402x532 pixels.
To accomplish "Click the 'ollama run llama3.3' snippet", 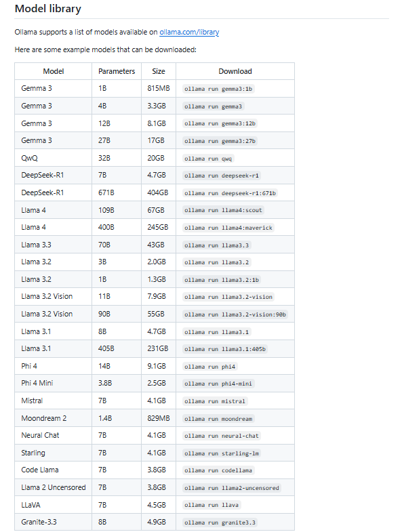I will pos(217,245).
